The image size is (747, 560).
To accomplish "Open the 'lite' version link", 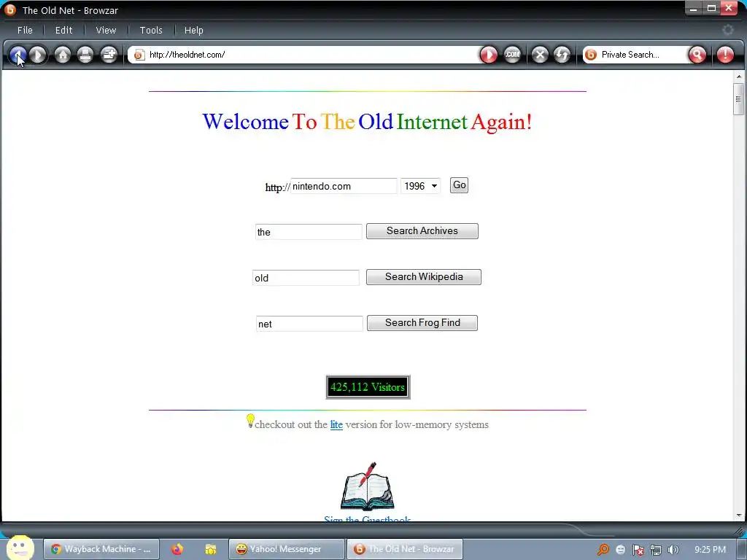I will 336,424.
